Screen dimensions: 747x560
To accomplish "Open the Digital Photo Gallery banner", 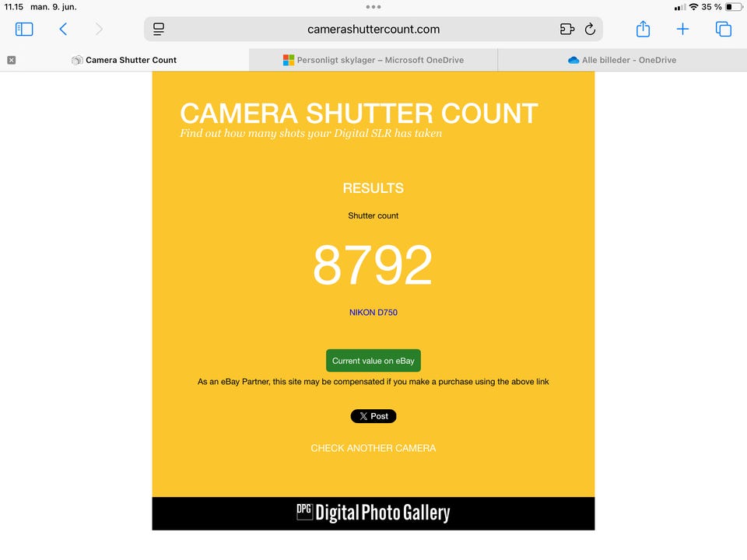I will point(373,513).
